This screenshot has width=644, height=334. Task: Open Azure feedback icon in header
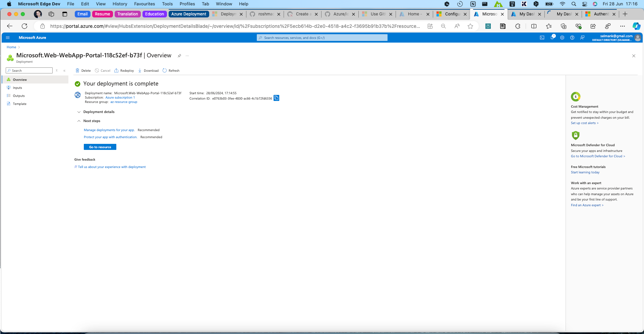582,38
